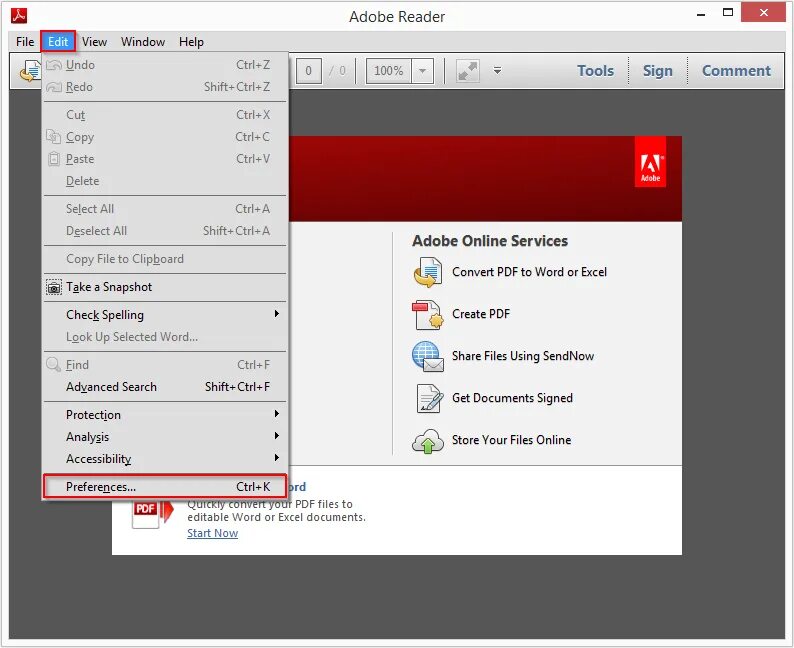Image resolution: width=794 pixels, height=648 pixels.
Task: Expand the Check Spelling submenu
Action: (x=165, y=315)
